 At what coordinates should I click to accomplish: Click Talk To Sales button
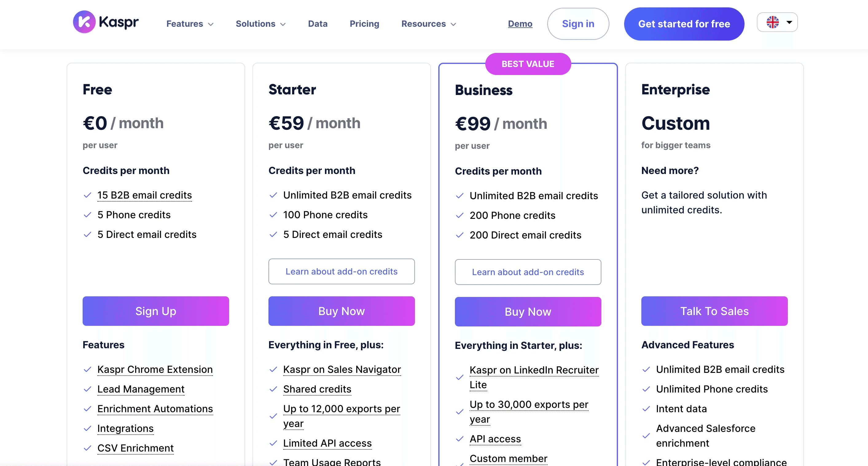(x=714, y=311)
